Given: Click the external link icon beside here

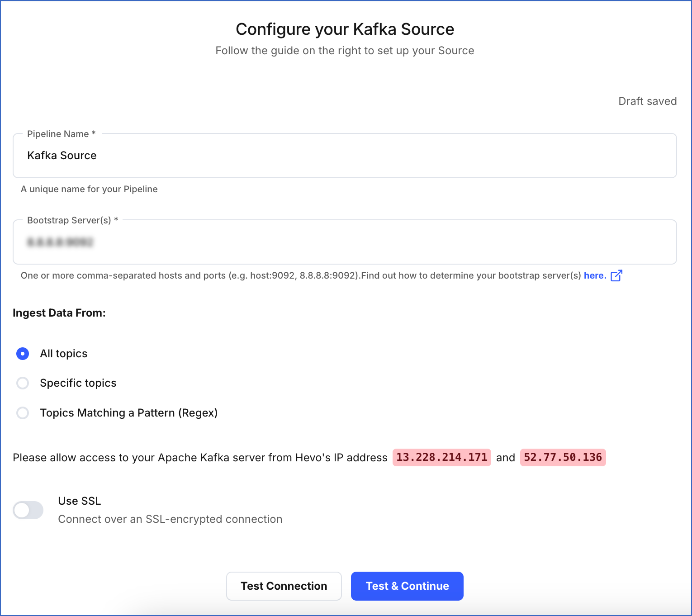Looking at the screenshot, I should [x=616, y=275].
